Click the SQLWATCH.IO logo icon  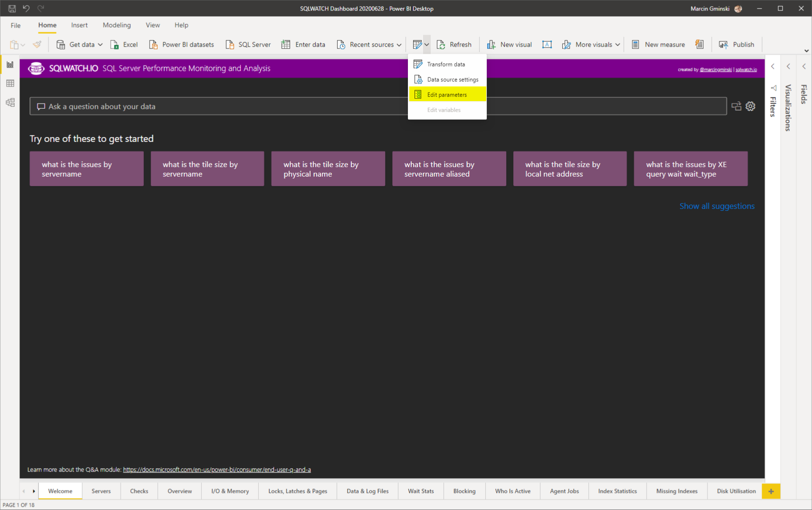pos(36,68)
